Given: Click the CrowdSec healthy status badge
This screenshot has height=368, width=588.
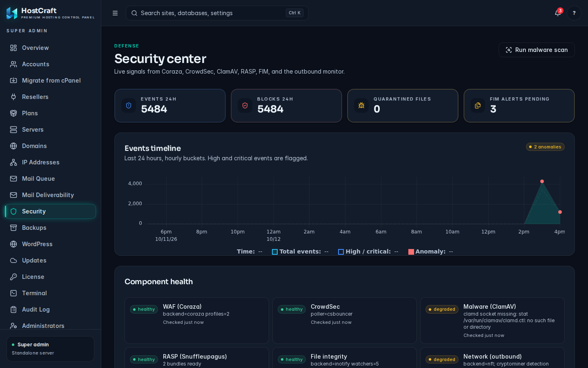Looking at the screenshot, I should pos(292,310).
